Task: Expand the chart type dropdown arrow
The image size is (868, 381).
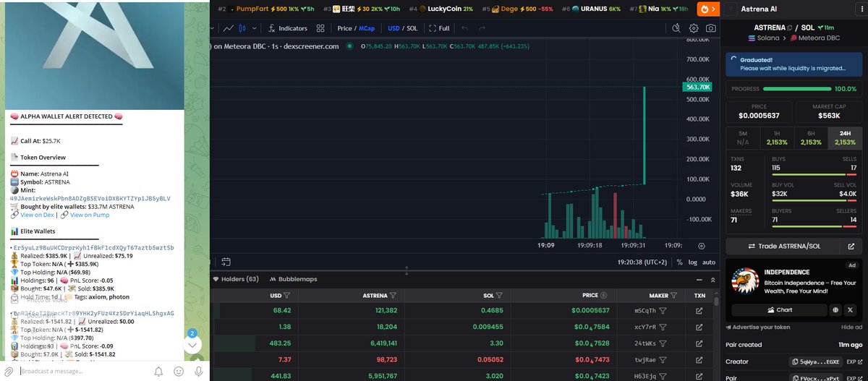Action: (x=254, y=28)
